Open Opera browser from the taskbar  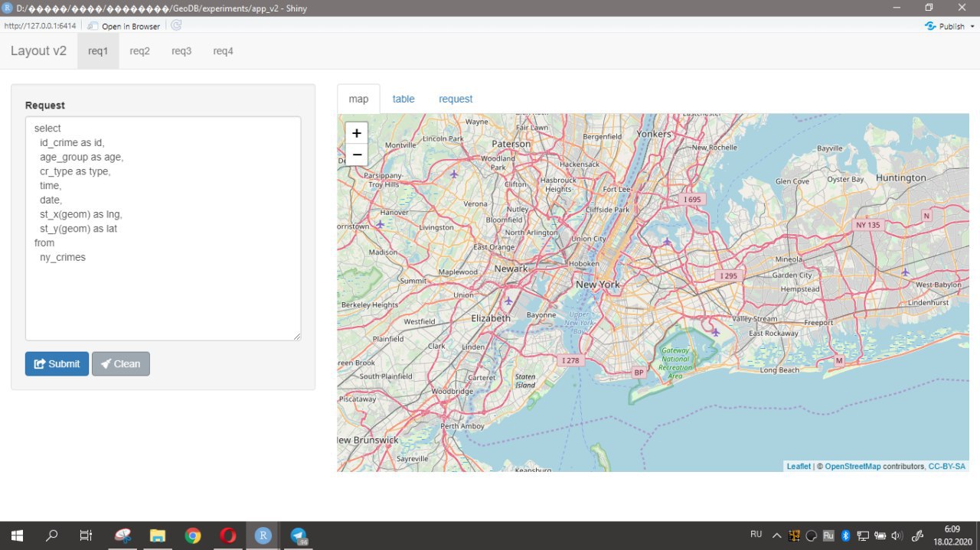(227, 535)
